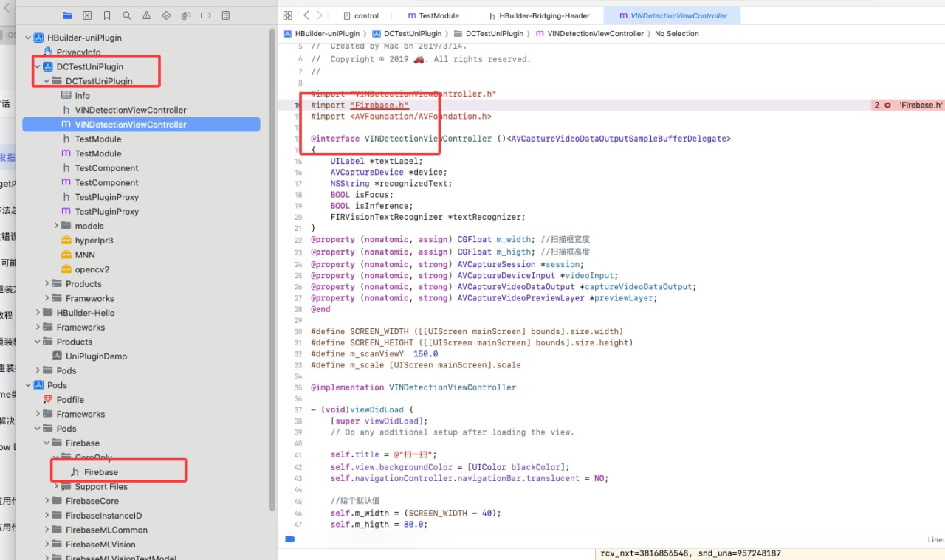Screen dimensions: 945x560
Task: Open the Bookmark navigator
Action: tap(107, 15)
